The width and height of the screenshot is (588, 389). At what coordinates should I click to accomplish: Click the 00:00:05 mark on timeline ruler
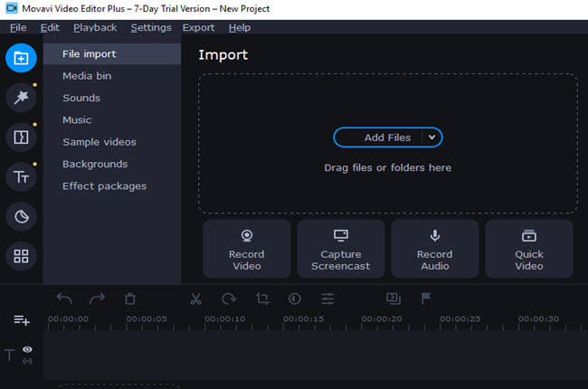tap(147, 319)
